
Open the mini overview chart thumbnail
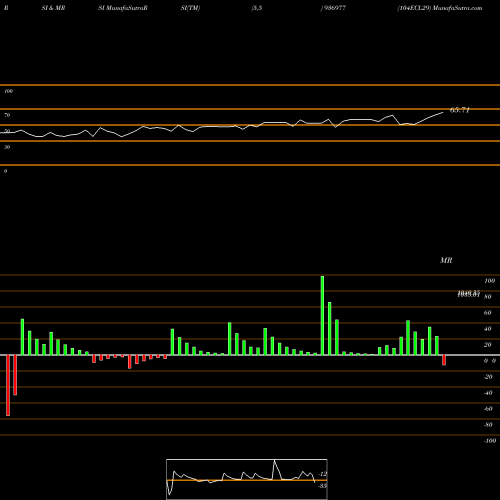tap(247, 479)
